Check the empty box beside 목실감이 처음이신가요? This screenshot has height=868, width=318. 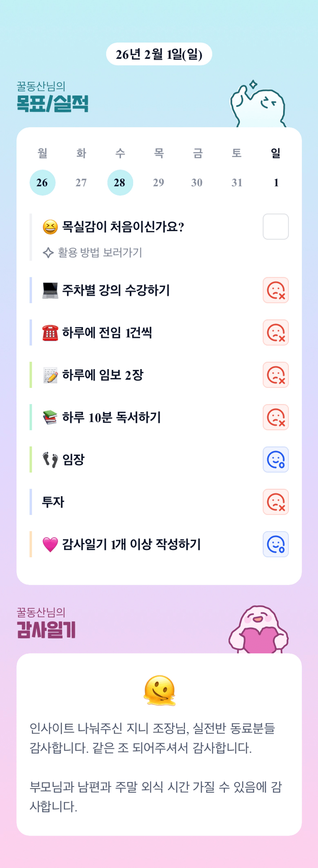(275, 227)
